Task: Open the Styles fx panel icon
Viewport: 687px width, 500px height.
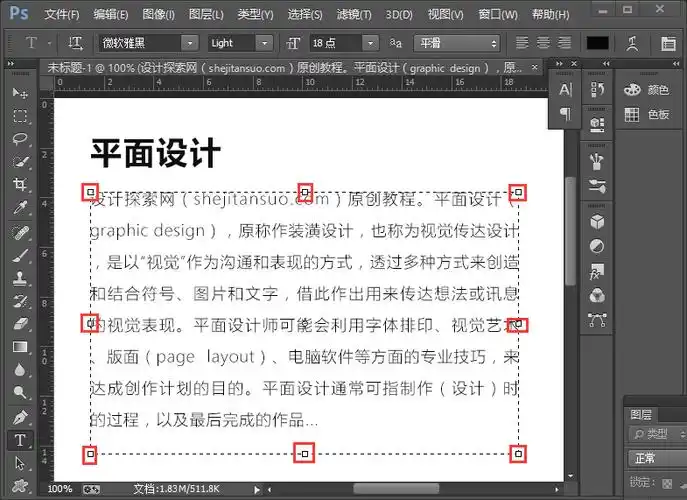Action: [597, 271]
